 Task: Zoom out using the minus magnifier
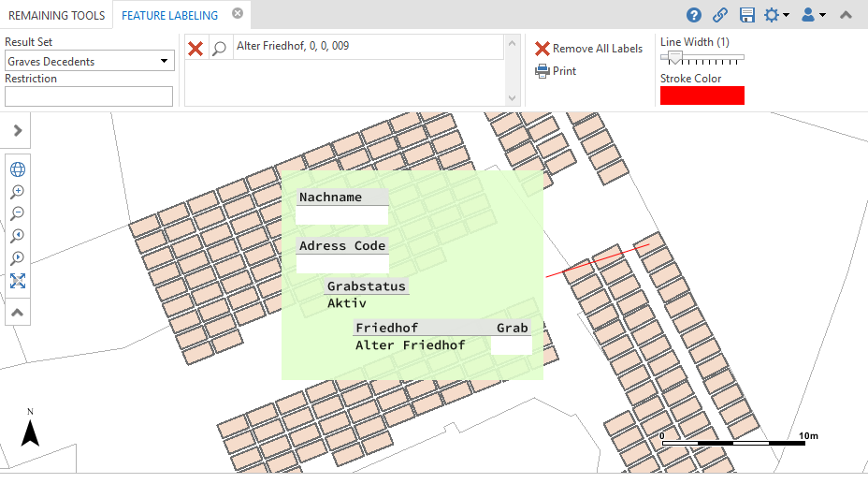(18, 213)
